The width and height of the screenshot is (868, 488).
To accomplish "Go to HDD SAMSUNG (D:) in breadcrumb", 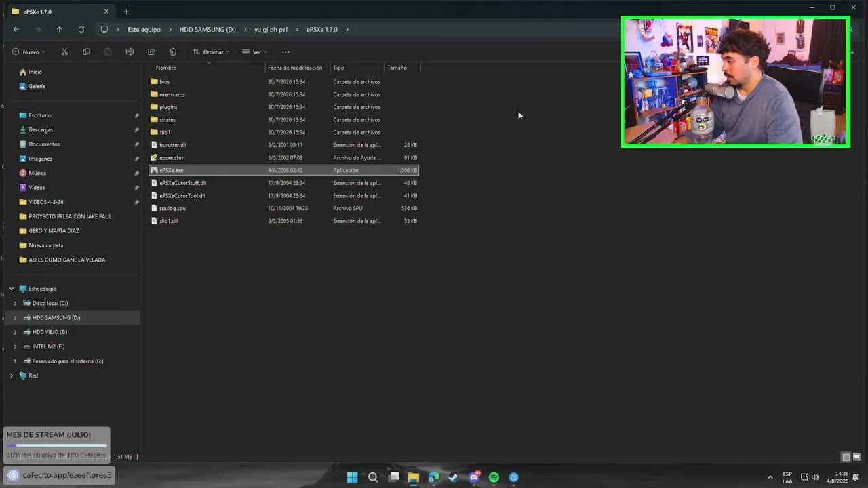I will (x=208, y=29).
